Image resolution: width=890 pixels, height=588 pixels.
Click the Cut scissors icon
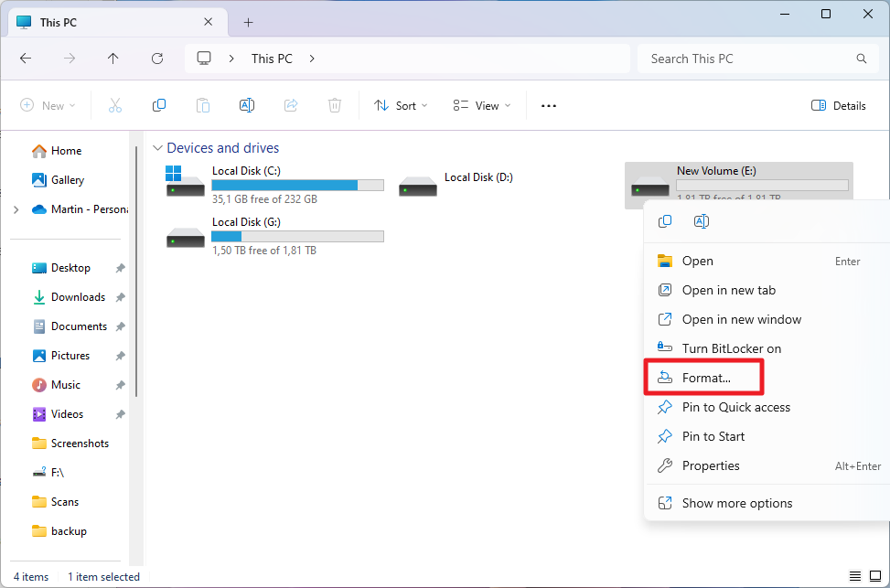[114, 105]
